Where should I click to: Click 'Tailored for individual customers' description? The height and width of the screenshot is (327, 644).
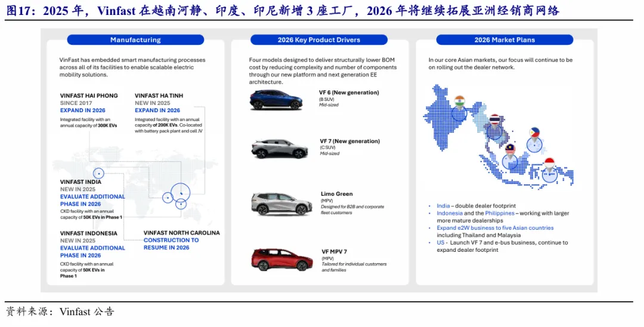click(x=354, y=267)
